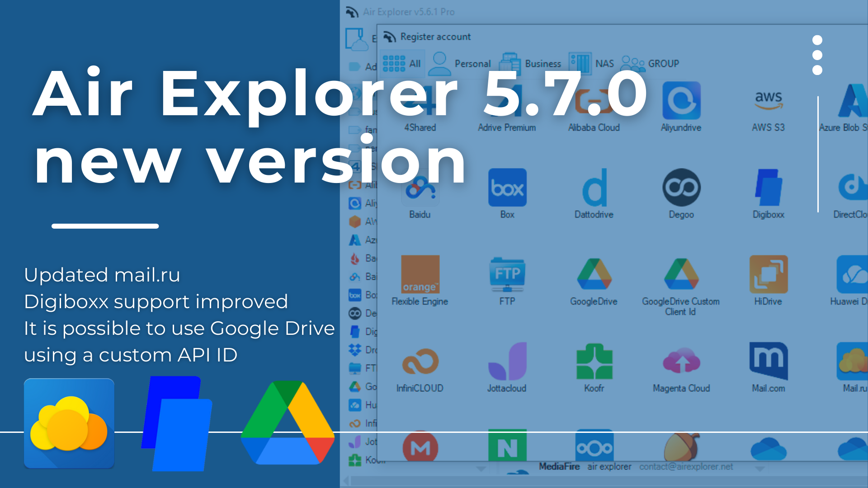Open the Nextcloud service icon
The width and height of the screenshot is (868, 488).
pos(594,447)
